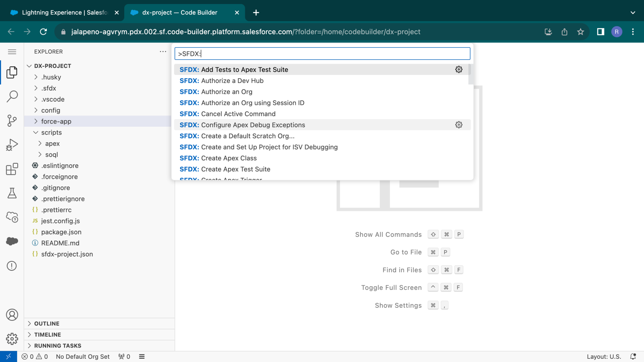Viewport: 644px width, 362px height.
Task: Open the Salesforce cloud icon in activity bar
Action: point(12,241)
